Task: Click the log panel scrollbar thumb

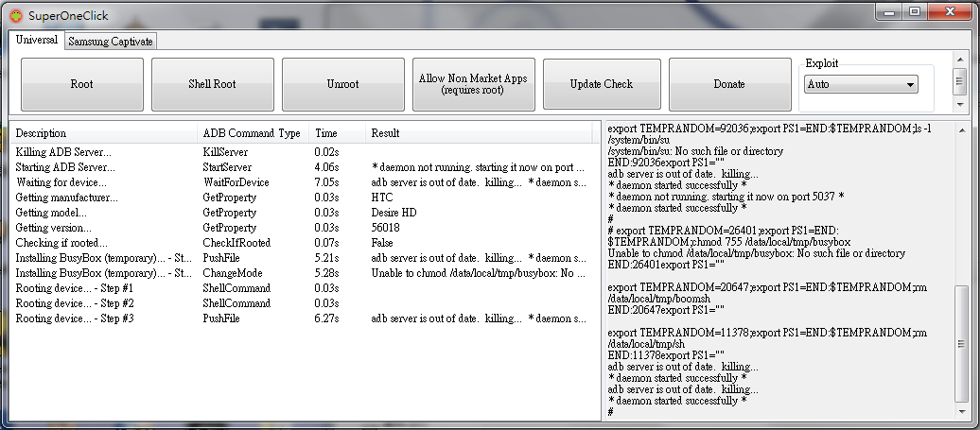Action: click(x=963, y=344)
